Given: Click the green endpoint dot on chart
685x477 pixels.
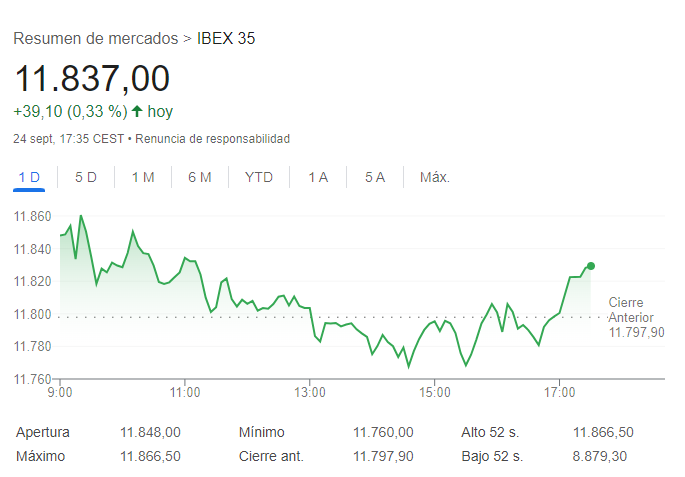Looking at the screenshot, I should [x=591, y=266].
